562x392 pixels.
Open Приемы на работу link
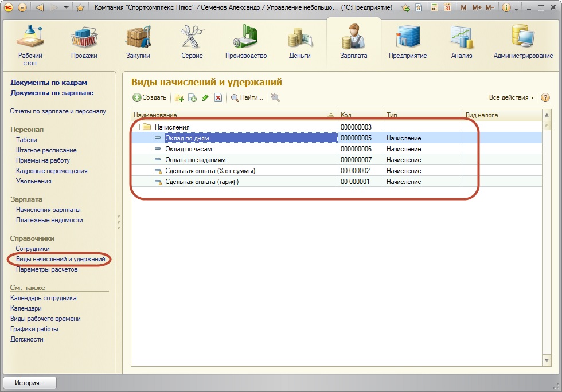coord(42,160)
